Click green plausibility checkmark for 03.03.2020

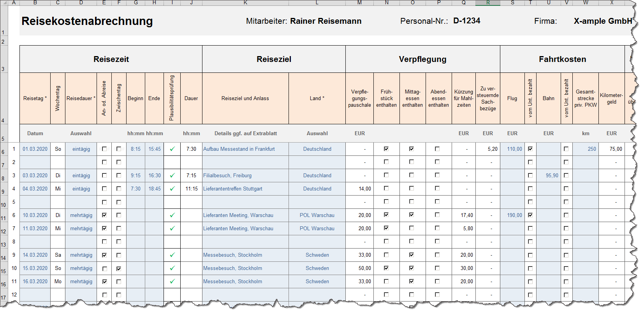click(172, 175)
